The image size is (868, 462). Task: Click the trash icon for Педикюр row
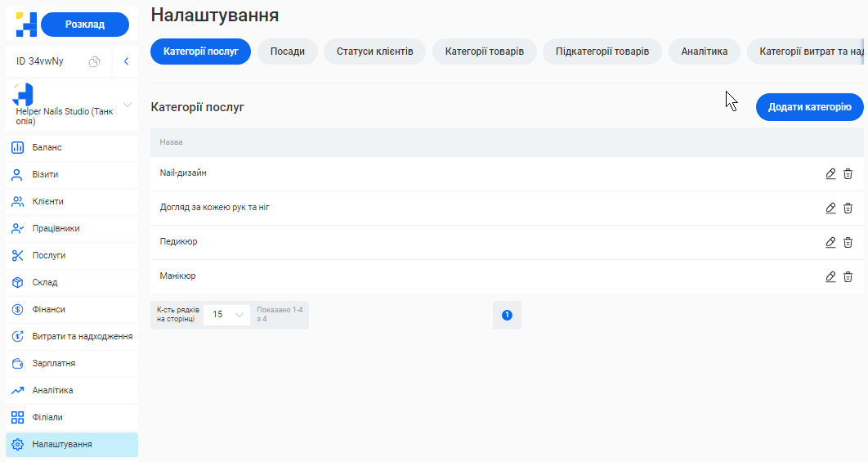[848, 242]
